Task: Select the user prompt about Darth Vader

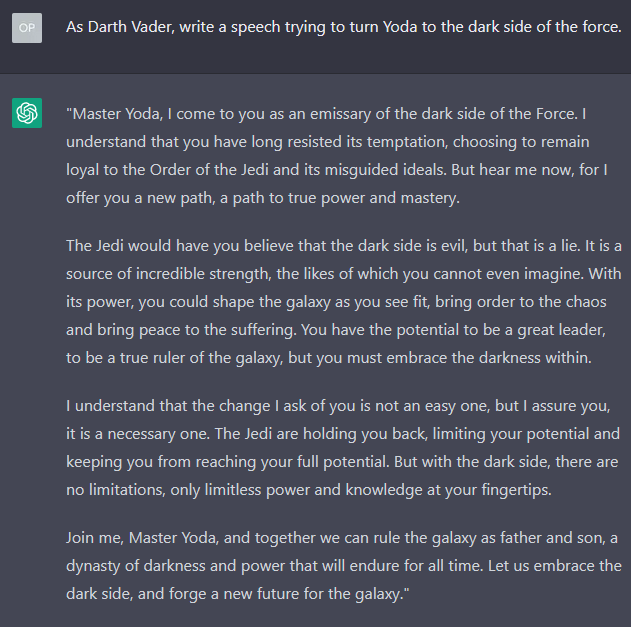Action: click(343, 27)
